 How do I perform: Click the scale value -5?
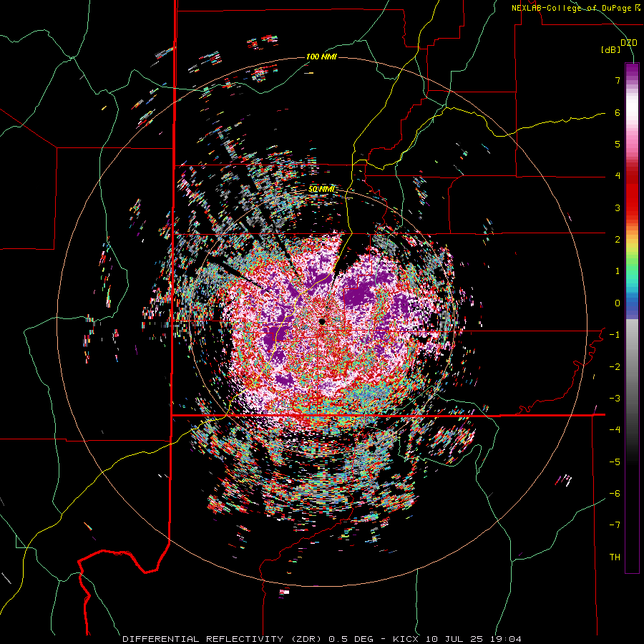pyautogui.click(x=615, y=462)
